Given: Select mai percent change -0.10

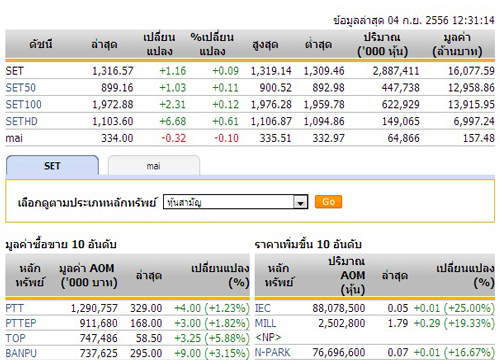Looking at the screenshot, I should (226, 138).
